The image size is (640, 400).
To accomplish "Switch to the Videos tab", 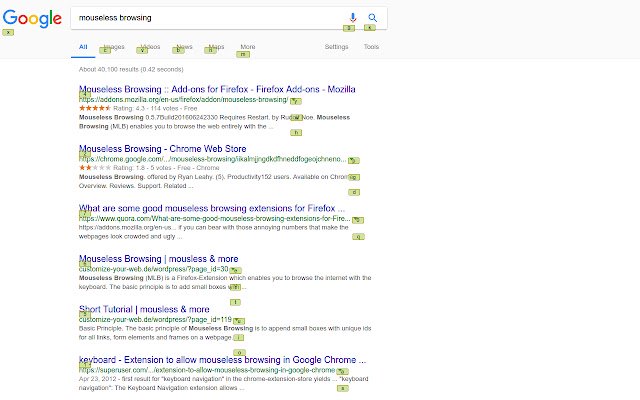I will [150, 47].
